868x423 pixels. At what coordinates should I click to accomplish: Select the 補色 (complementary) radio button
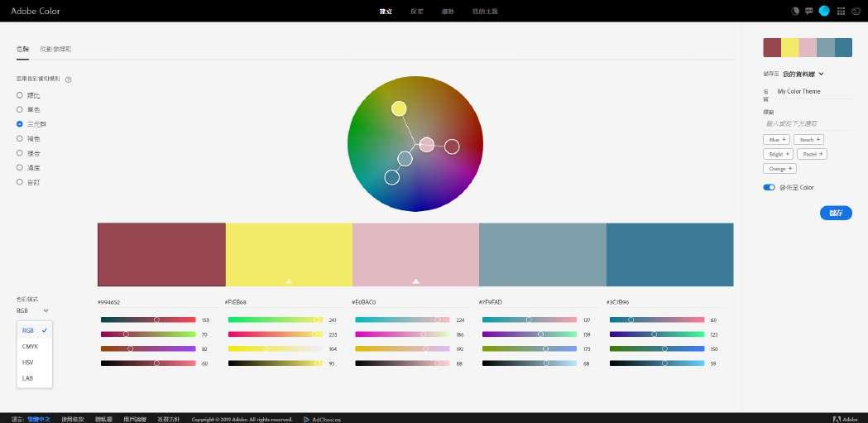20,138
